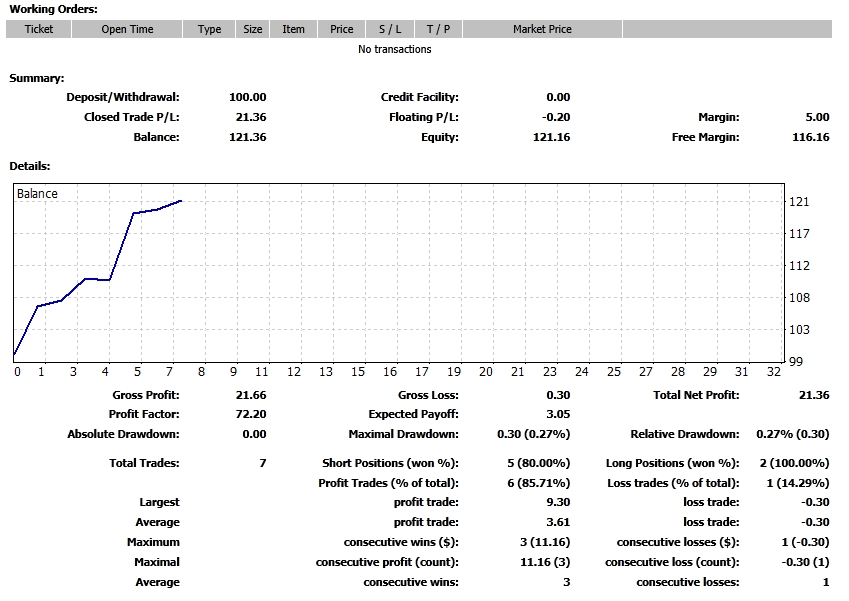Select the Total Net Profit label
The width and height of the screenshot is (849, 601).
(x=696, y=395)
